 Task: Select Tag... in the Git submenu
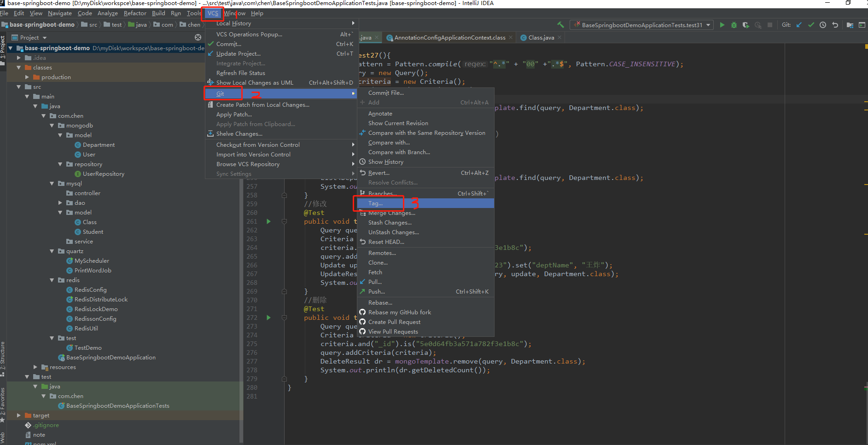tap(425, 203)
